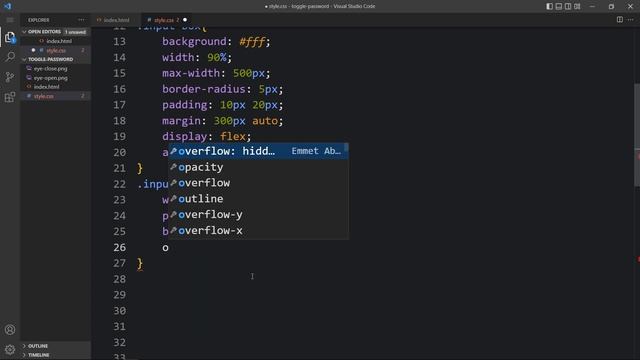
Task: Minimize the VS Code window
Action: pos(592,6)
